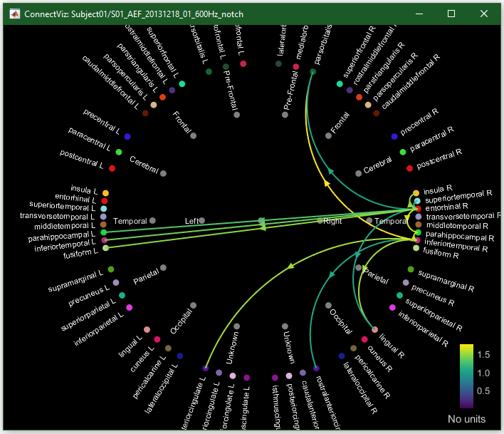Click the connectivity colorbar scale
The height and width of the screenshot is (434, 504).
tap(466, 375)
